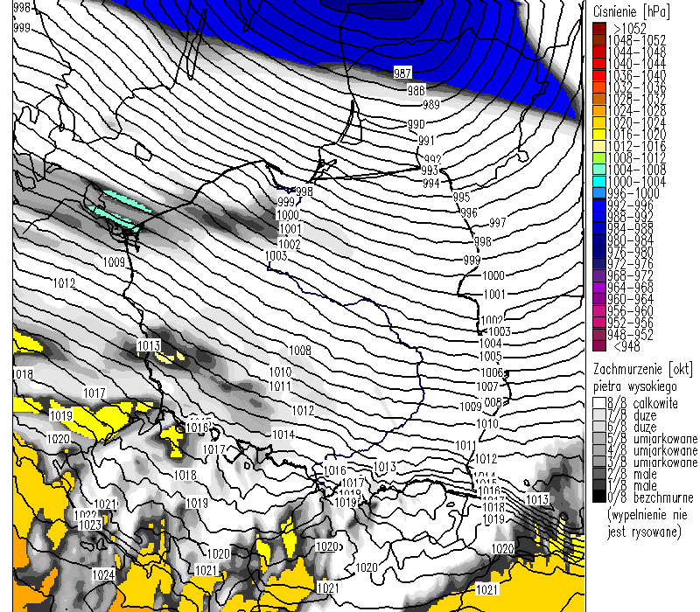The width and height of the screenshot is (700, 612).
Task: Pick the 1024-1028 orange legend swatch
Action: (x=599, y=111)
